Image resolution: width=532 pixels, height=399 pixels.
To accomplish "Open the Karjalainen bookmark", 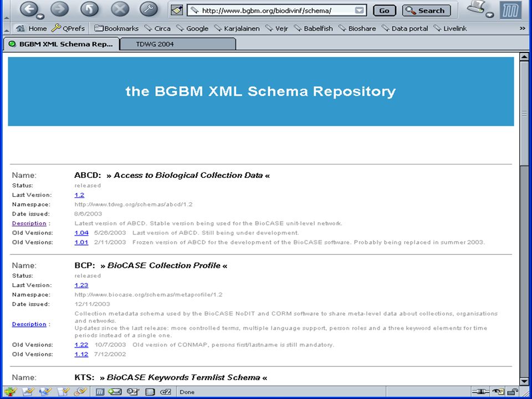I will click(x=237, y=28).
